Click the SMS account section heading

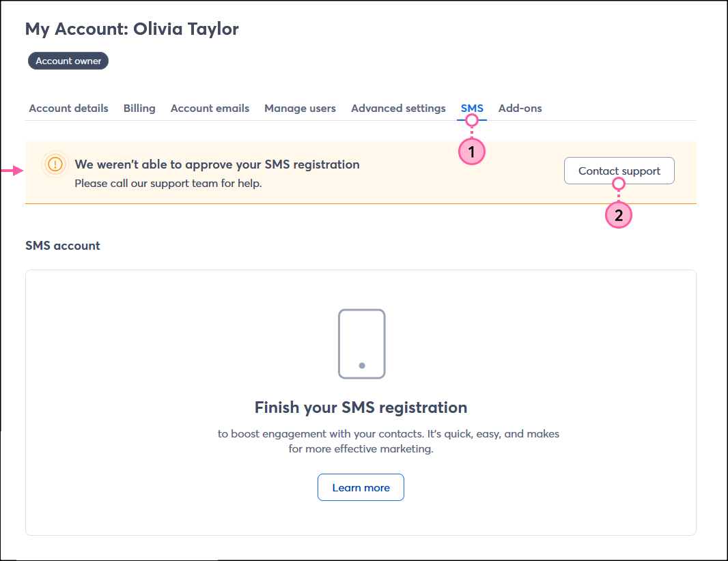[63, 246]
